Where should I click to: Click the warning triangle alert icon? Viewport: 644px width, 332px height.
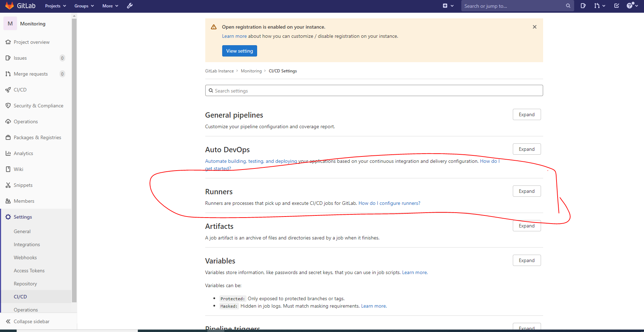tap(214, 27)
